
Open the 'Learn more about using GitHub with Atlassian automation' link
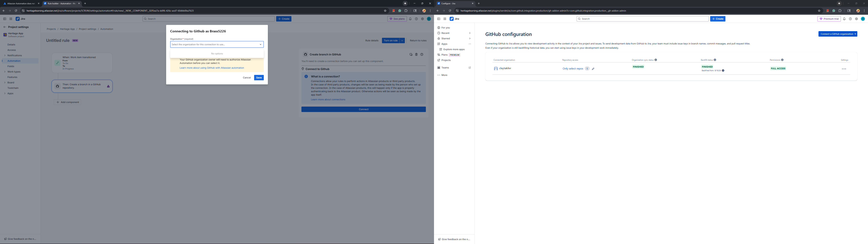[212, 68]
